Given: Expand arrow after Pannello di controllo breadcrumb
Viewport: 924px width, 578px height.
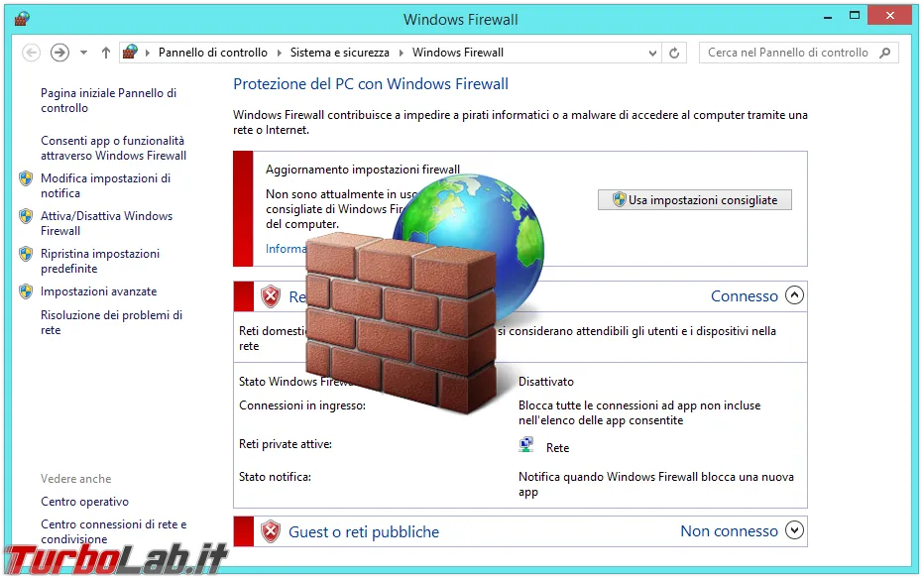Looking at the screenshot, I should click(x=279, y=53).
